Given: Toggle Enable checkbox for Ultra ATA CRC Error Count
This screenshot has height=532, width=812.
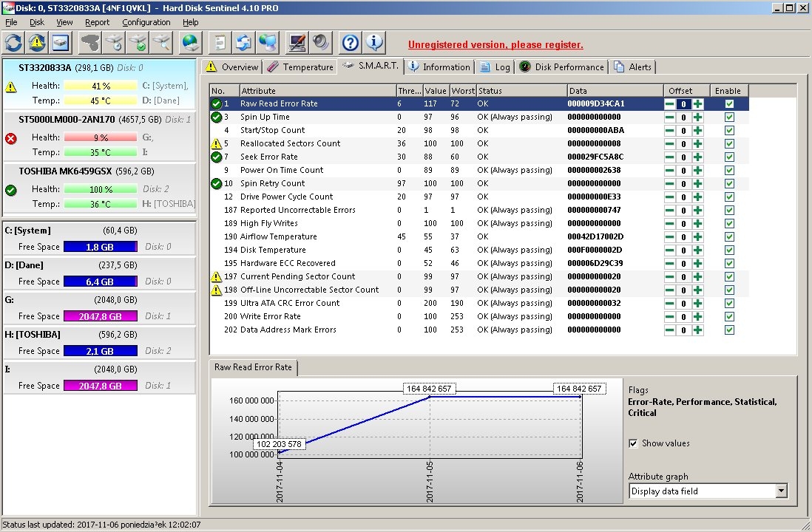Looking at the screenshot, I should pyautogui.click(x=729, y=303).
